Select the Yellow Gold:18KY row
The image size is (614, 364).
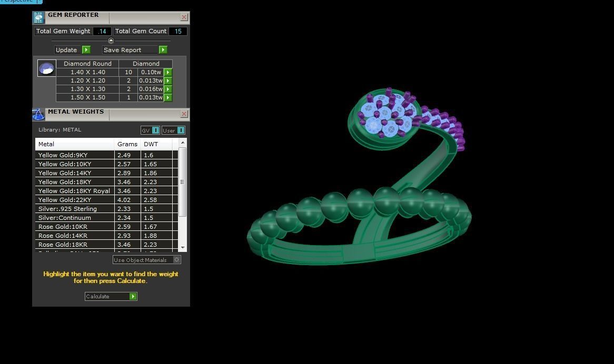[106, 182]
